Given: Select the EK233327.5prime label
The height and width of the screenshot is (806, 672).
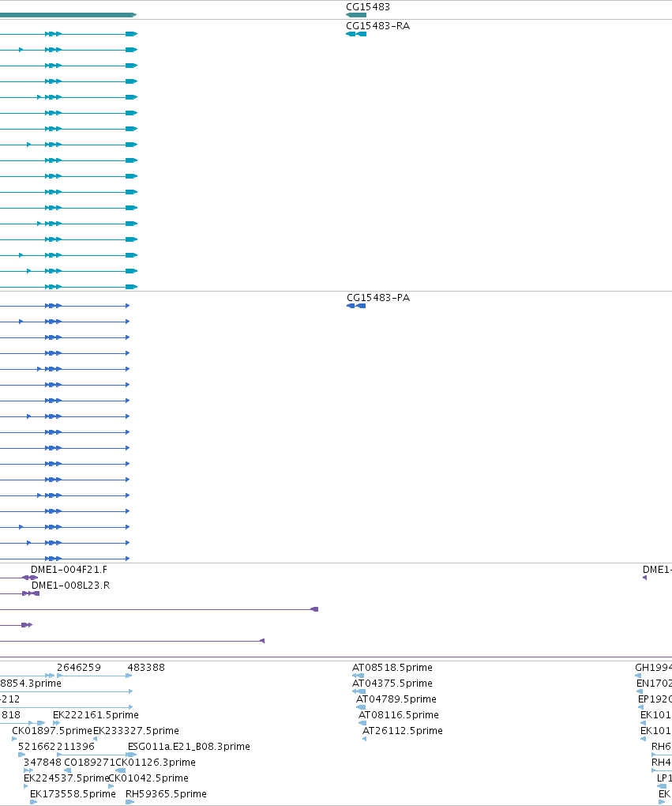Looking at the screenshot, I should click(136, 731).
